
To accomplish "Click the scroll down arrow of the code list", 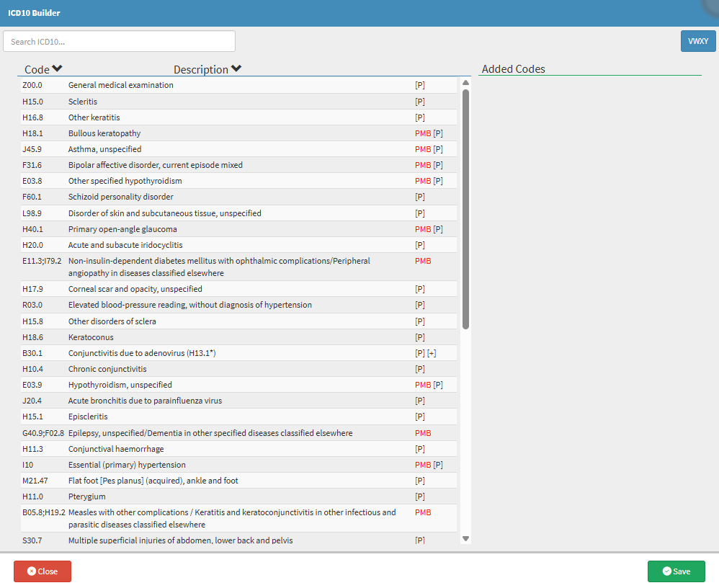I will click(x=465, y=539).
